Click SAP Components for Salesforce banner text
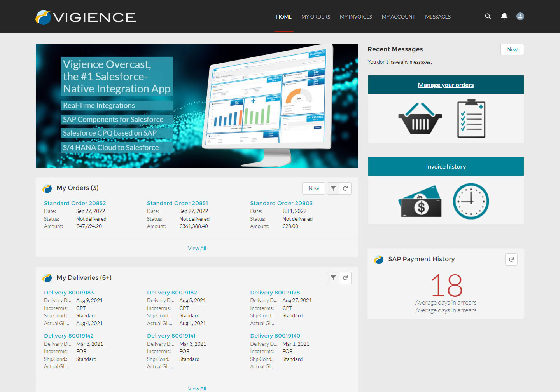Image resolution: width=560 pixels, height=392 pixels. click(x=113, y=119)
